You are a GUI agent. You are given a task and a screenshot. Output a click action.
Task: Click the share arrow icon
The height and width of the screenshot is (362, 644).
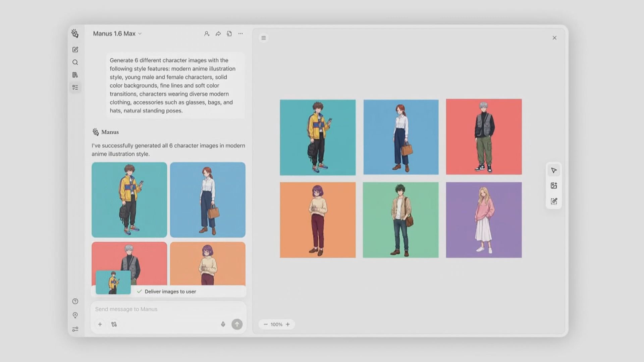coord(218,34)
